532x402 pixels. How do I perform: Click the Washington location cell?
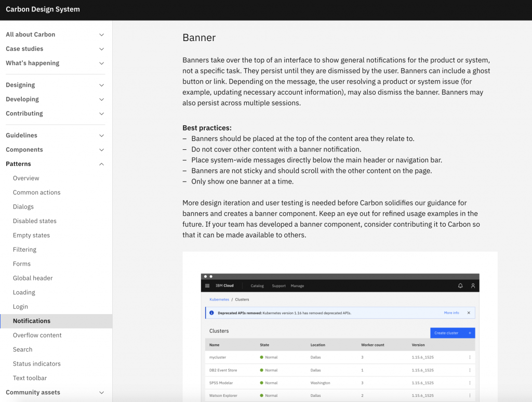coord(320,383)
